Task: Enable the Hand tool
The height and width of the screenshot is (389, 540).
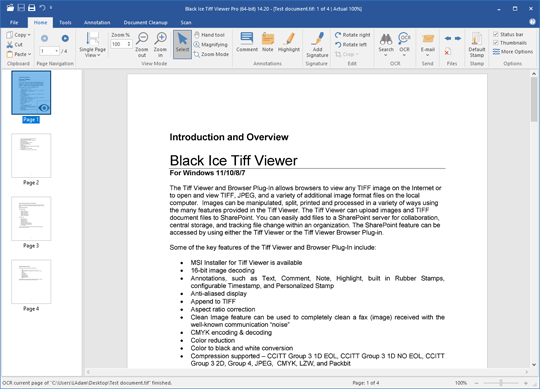Action: [x=209, y=35]
